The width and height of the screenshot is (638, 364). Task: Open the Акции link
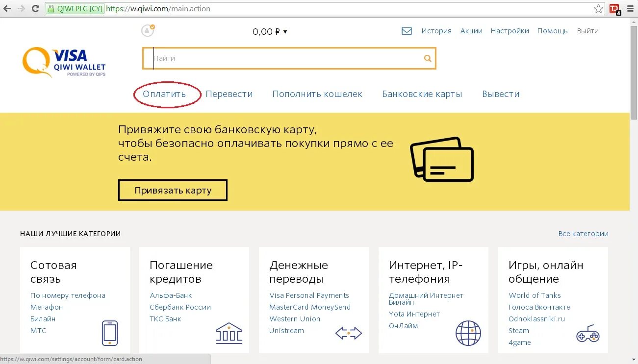[471, 31]
